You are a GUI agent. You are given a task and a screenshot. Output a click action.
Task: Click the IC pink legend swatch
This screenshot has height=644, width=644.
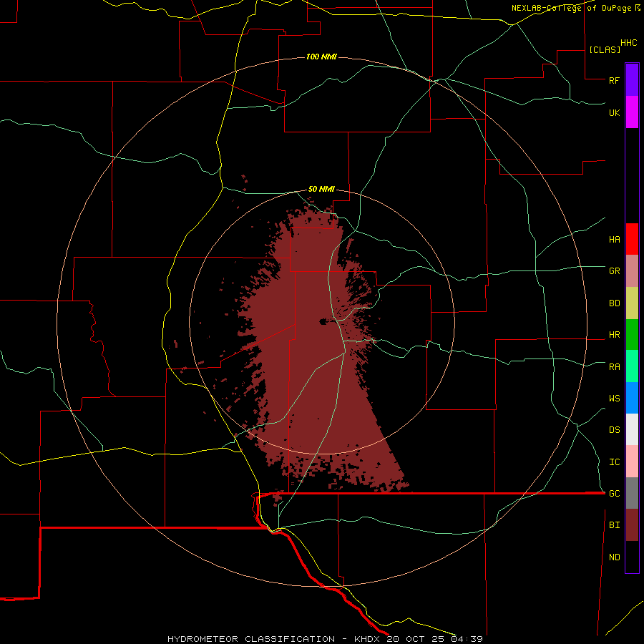pyautogui.click(x=632, y=462)
